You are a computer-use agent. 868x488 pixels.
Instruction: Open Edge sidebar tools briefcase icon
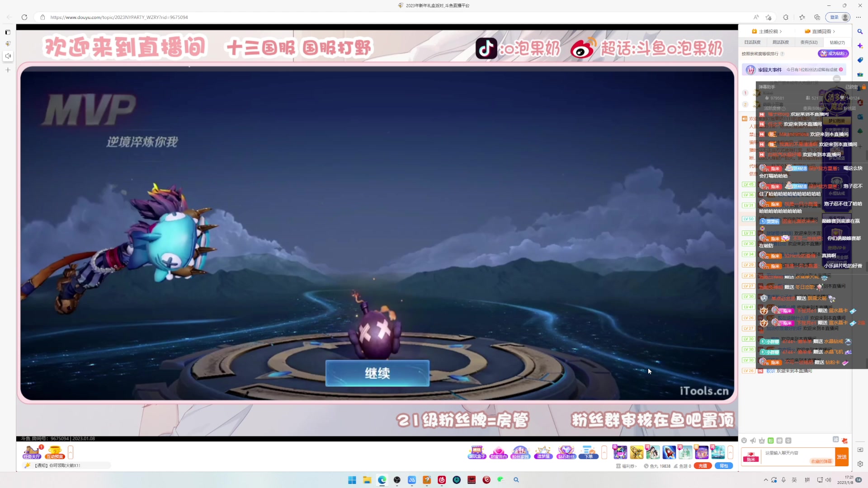click(x=860, y=74)
